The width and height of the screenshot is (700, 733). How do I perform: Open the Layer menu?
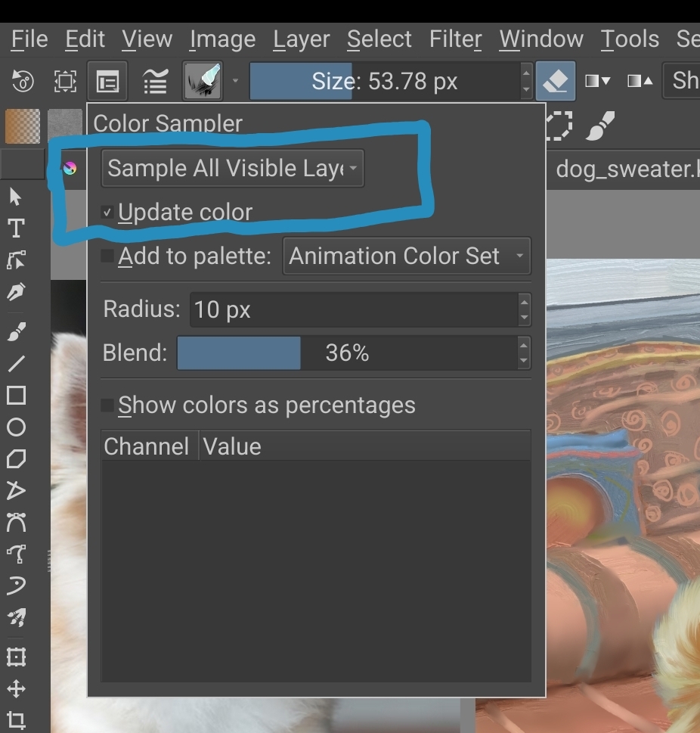tap(301, 39)
